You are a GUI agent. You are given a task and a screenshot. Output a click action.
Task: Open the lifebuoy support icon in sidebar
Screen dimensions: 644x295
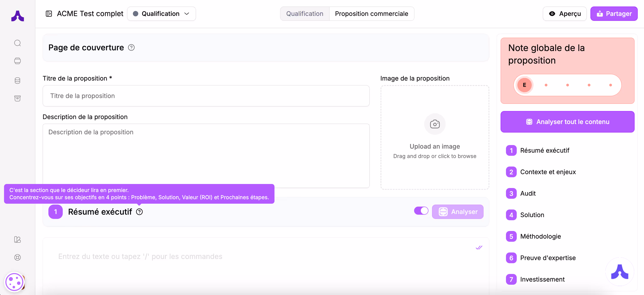point(17,257)
